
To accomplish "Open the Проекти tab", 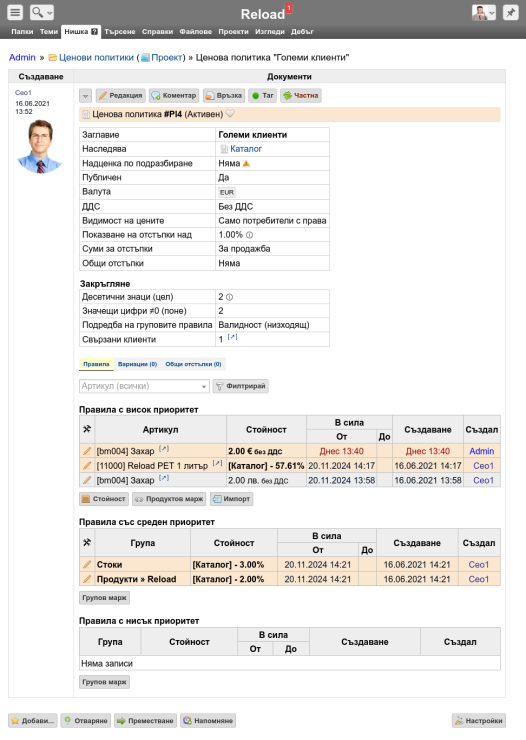I will 233,32.
